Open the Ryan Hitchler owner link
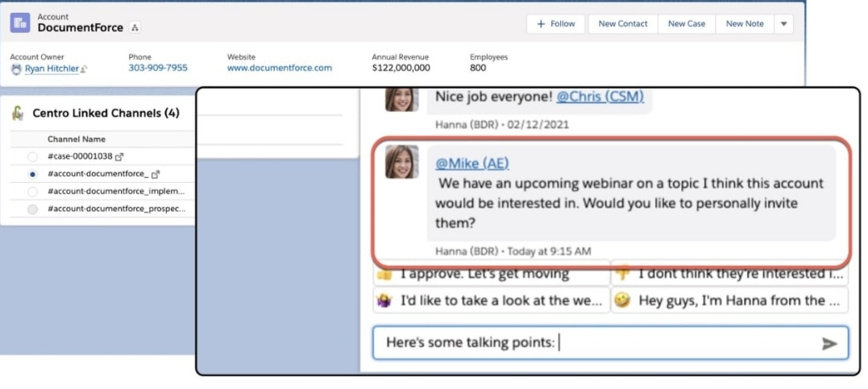The height and width of the screenshot is (389, 868). 52,68
